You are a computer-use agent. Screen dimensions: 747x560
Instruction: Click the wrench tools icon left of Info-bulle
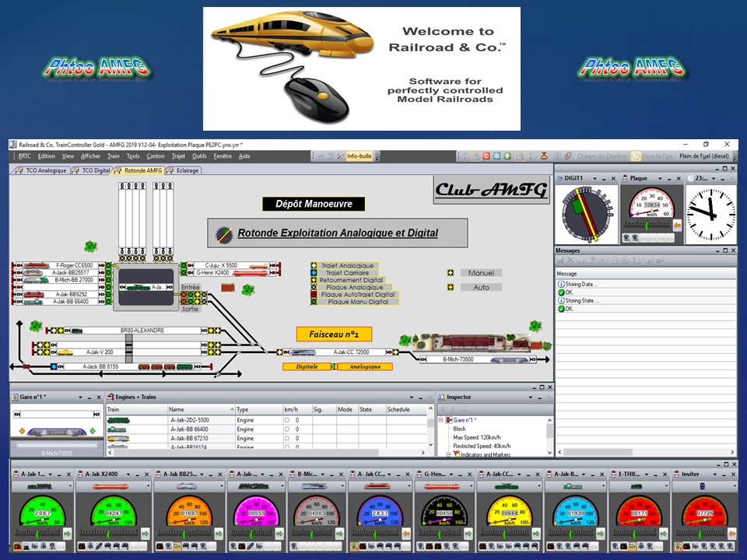click(x=340, y=156)
